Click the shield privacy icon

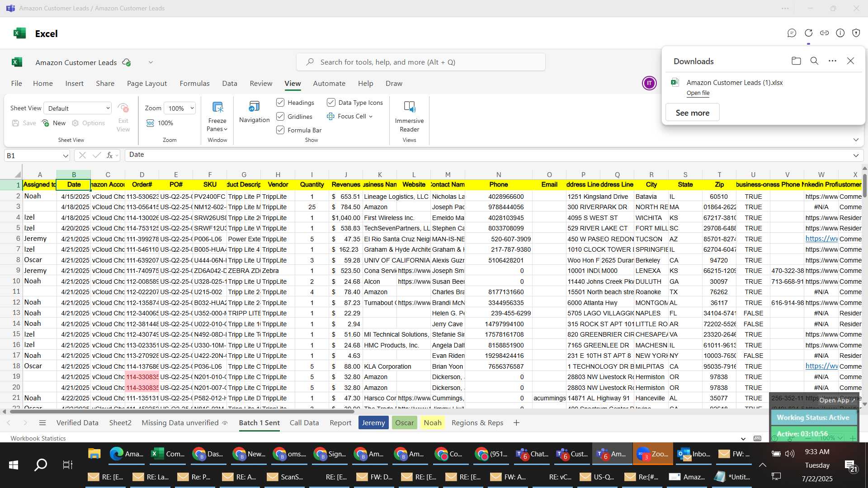(x=856, y=33)
